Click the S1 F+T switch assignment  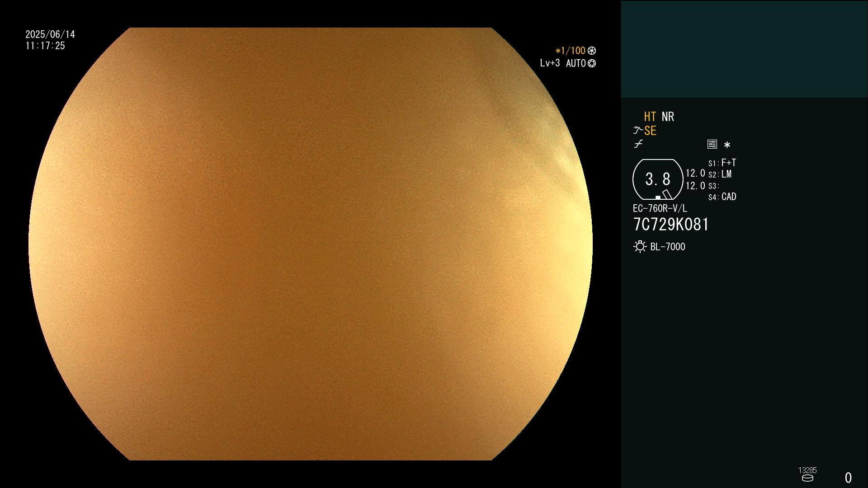(x=722, y=163)
